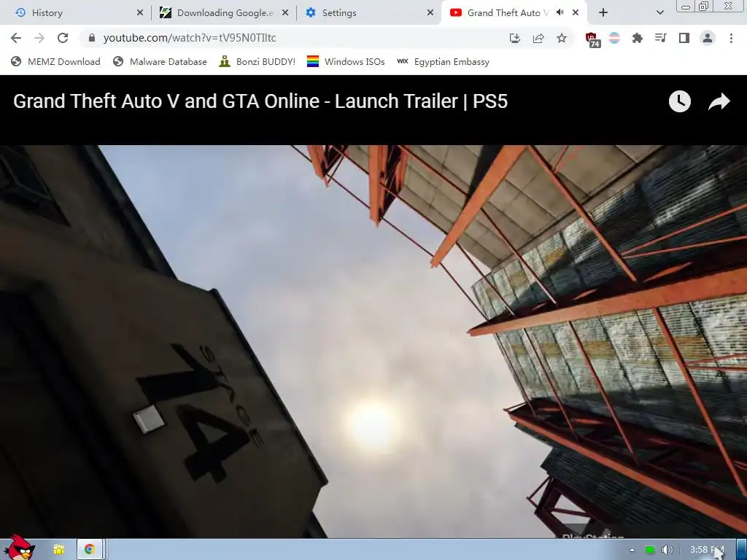The image size is (747, 560).
Task: Add video to Watch Later clock
Action: tap(680, 101)
